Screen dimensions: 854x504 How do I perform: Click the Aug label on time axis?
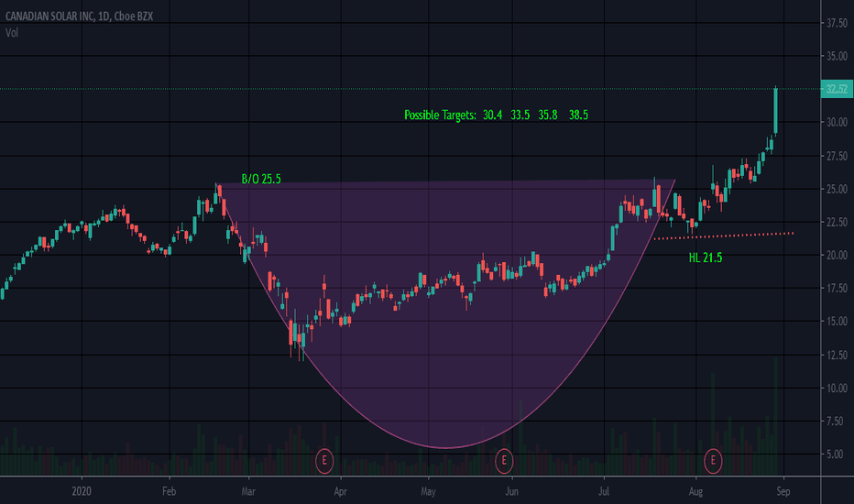(x=695, y=491)
